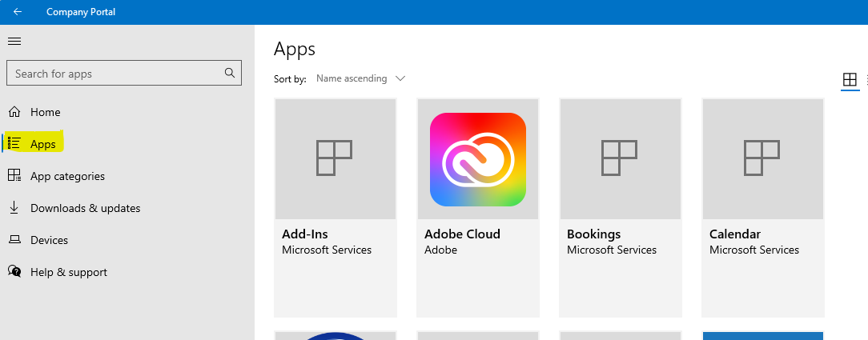868x340 pixels.
Task: Click the Home house icon
Action: [x=14, y=112]
